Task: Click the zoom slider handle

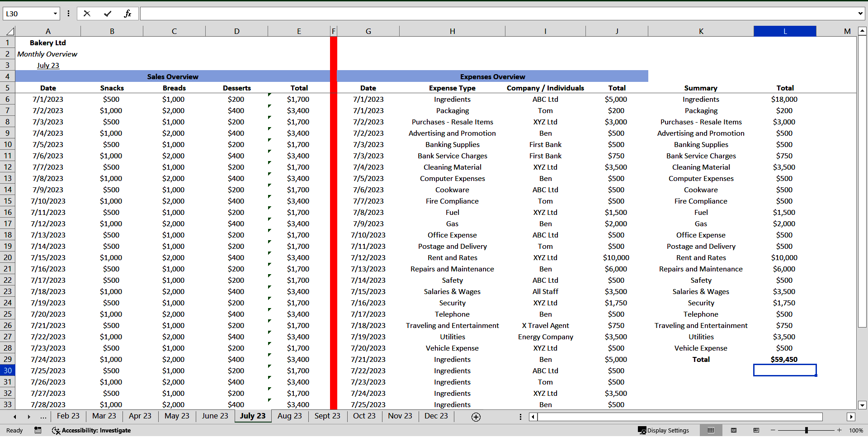Action: tap(806, 430)
